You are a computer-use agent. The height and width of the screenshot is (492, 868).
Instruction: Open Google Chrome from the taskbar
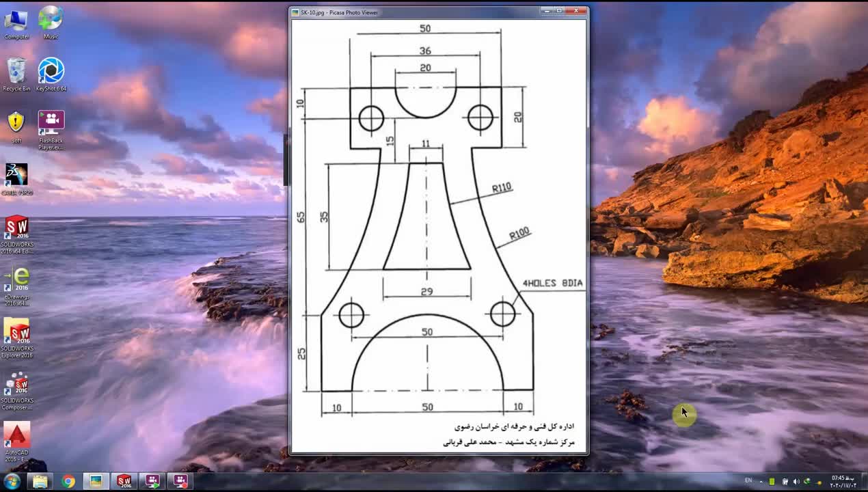click(x=68, y=482)
